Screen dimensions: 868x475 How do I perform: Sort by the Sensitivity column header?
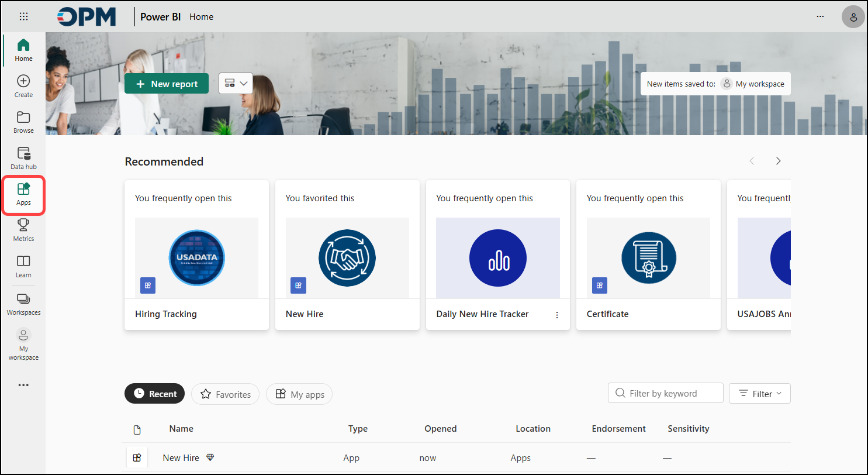click(x=689, y=429)
